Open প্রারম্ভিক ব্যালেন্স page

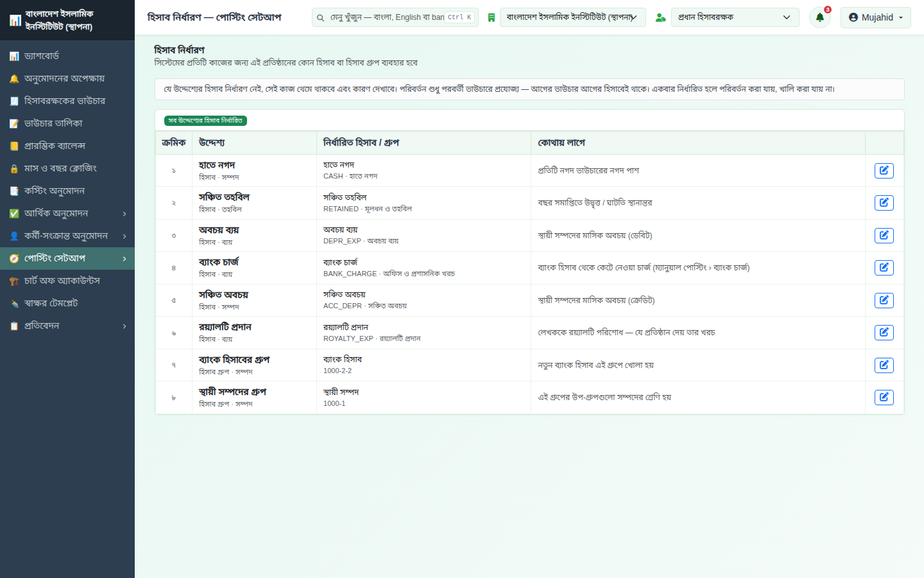click(x=67, y=146)
